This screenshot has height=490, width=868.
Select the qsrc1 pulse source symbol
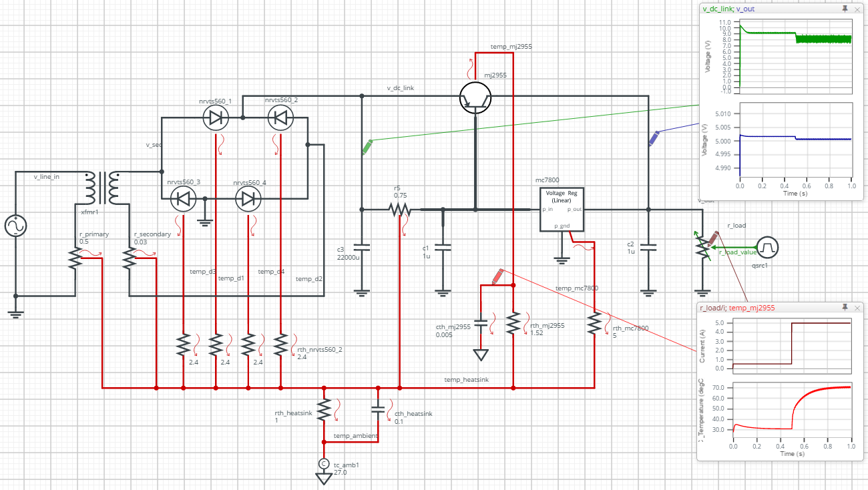click(768, 248)
